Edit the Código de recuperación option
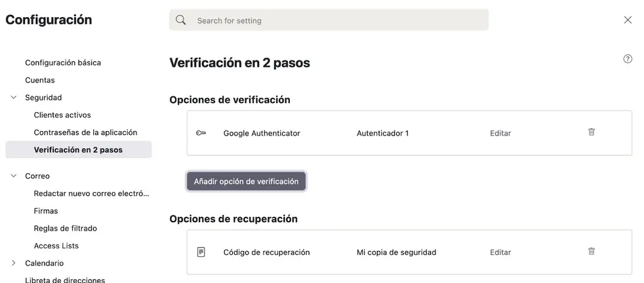The image size is (644, 283). point(500,252)
